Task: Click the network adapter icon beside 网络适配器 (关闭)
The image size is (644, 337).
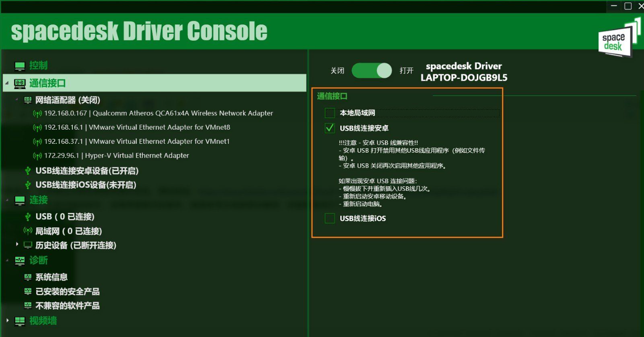Action: pyautogui.click(x=28, y=100)
